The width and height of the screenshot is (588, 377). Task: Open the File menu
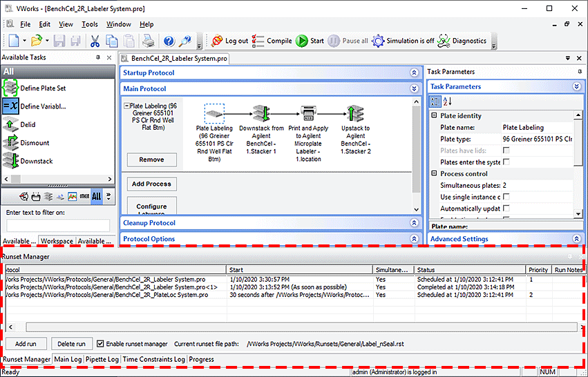pos(25,24)
